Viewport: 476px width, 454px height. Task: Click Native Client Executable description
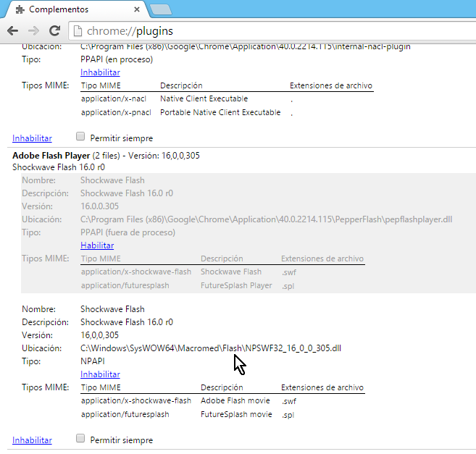[204, 98]
